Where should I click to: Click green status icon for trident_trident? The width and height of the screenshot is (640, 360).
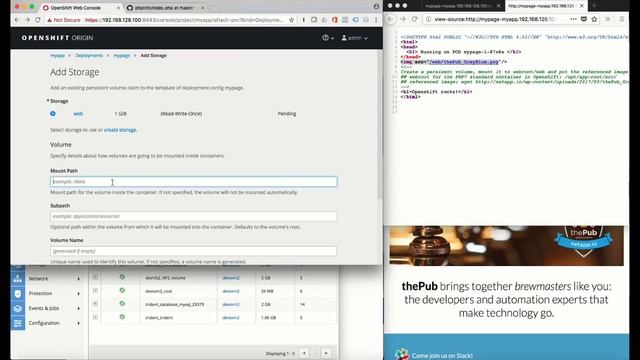pos(122,317)
